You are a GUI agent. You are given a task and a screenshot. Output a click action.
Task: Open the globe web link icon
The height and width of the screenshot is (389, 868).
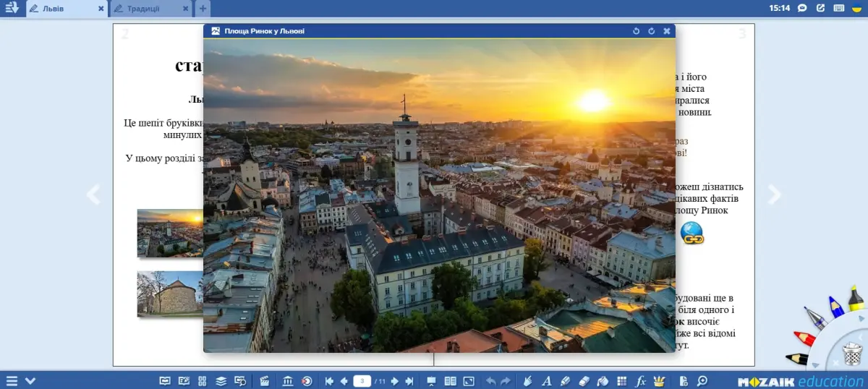tap(692, 233)
